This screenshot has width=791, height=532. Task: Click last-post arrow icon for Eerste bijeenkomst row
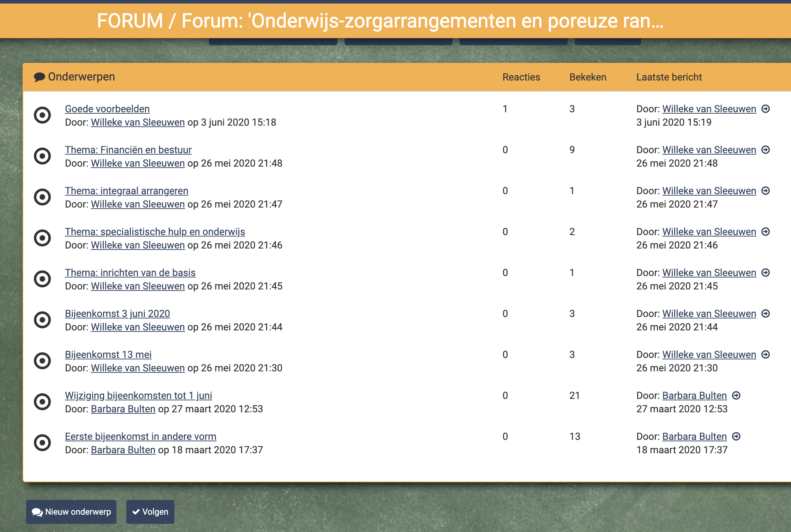736,436
